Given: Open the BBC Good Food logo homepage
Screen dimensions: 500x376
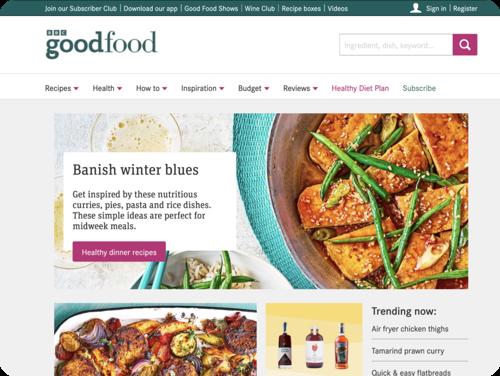Looking at the screenshot, I should [101, 44].
